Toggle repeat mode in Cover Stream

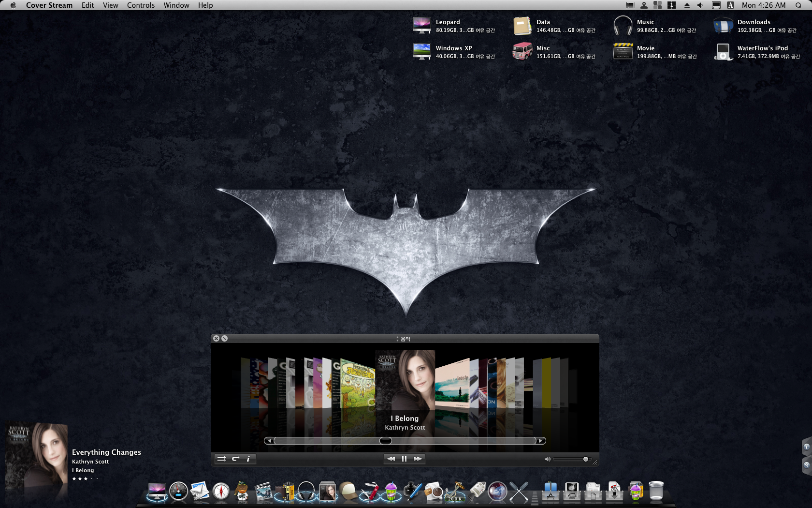click(x=235, y=459)
